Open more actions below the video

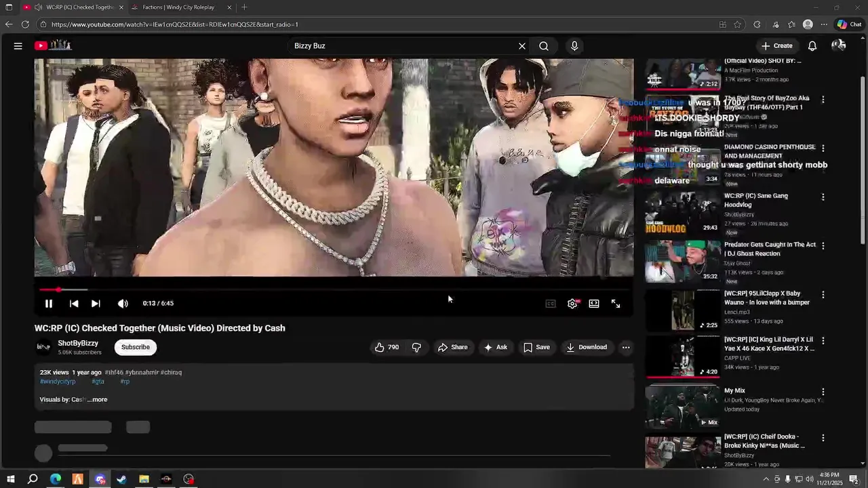coord(626,347)
